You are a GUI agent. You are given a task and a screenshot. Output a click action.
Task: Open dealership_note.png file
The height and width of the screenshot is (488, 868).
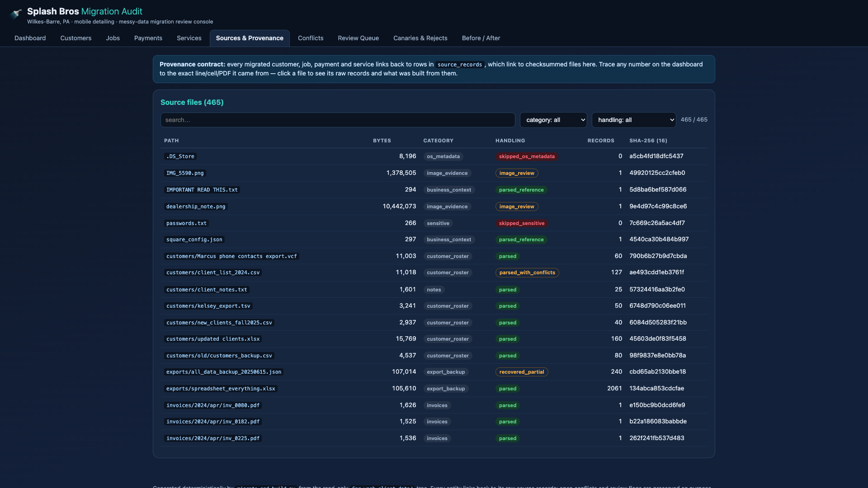click(196, 206)
